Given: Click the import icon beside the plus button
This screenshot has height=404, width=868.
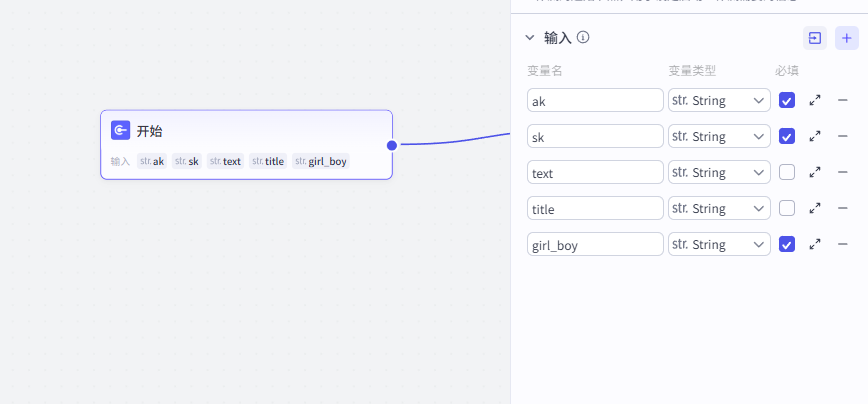Looking at the screenshot, I should [815, 38].
